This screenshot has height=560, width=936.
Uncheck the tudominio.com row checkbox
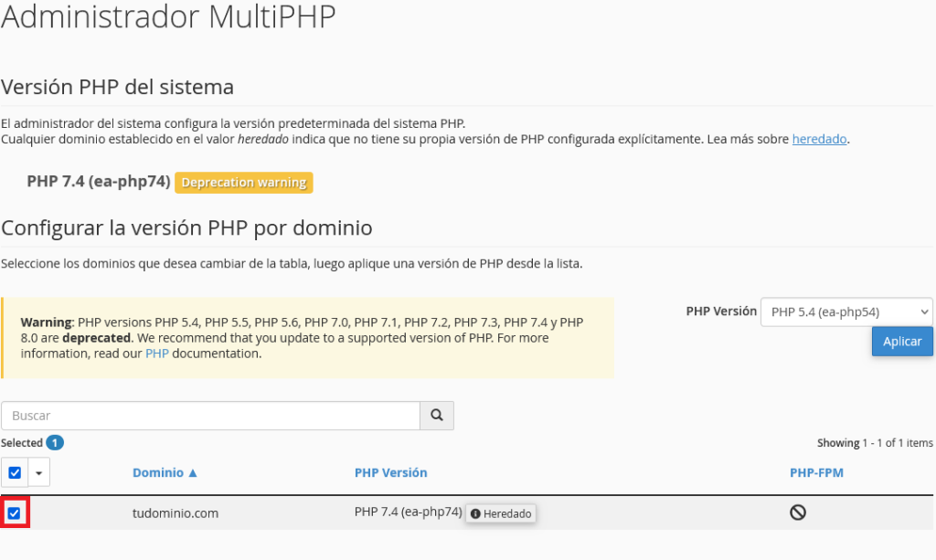(x=14, y=512)
